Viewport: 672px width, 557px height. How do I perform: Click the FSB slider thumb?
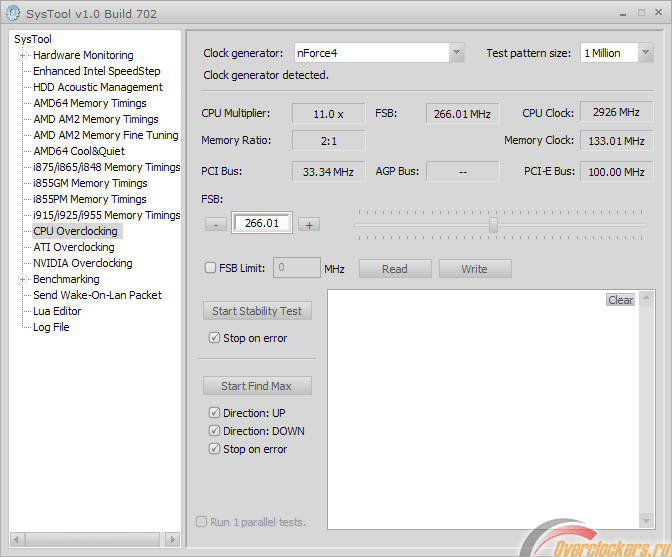pos(493,225)
